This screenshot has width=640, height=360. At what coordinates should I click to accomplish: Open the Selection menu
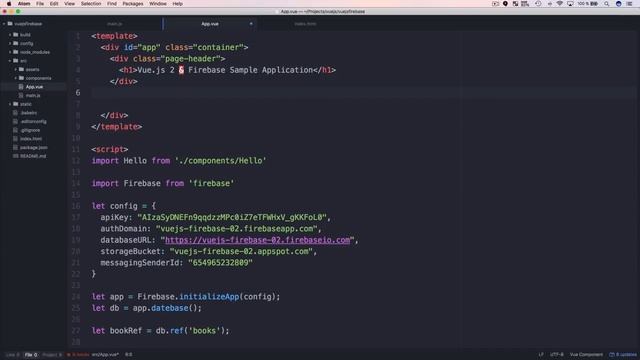point(91,4)
